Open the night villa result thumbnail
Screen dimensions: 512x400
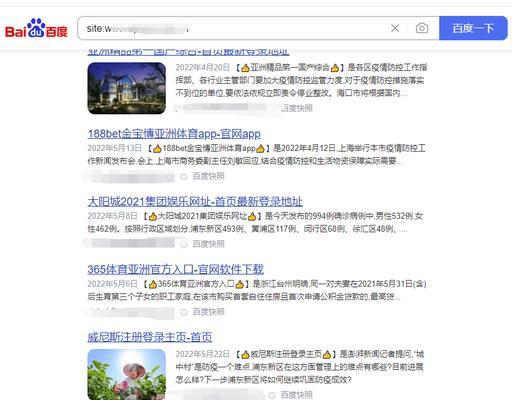(127, 88)
